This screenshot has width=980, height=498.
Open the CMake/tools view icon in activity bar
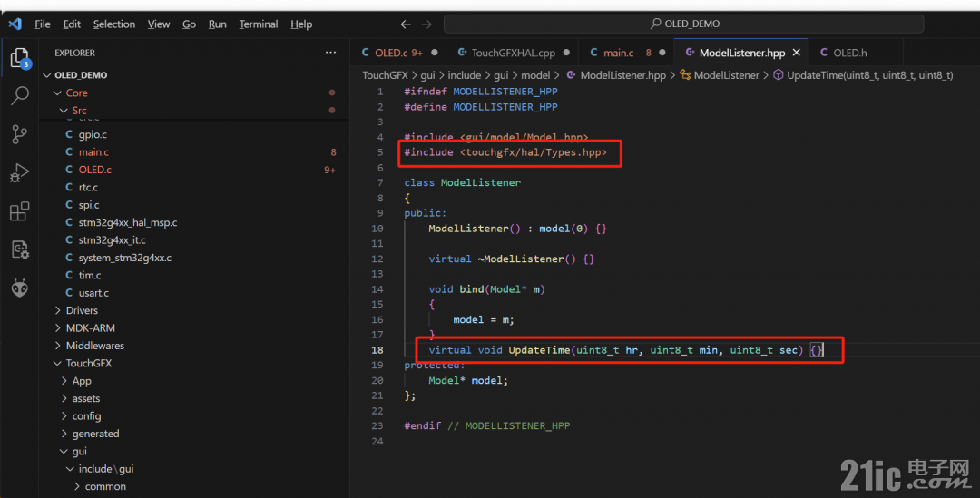[20, 249]
